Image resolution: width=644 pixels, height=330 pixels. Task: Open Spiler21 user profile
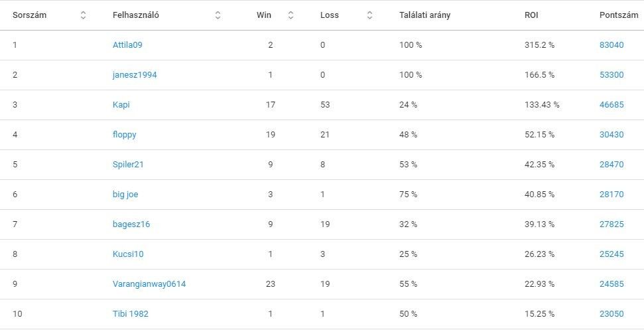click(x=128, y=165)
